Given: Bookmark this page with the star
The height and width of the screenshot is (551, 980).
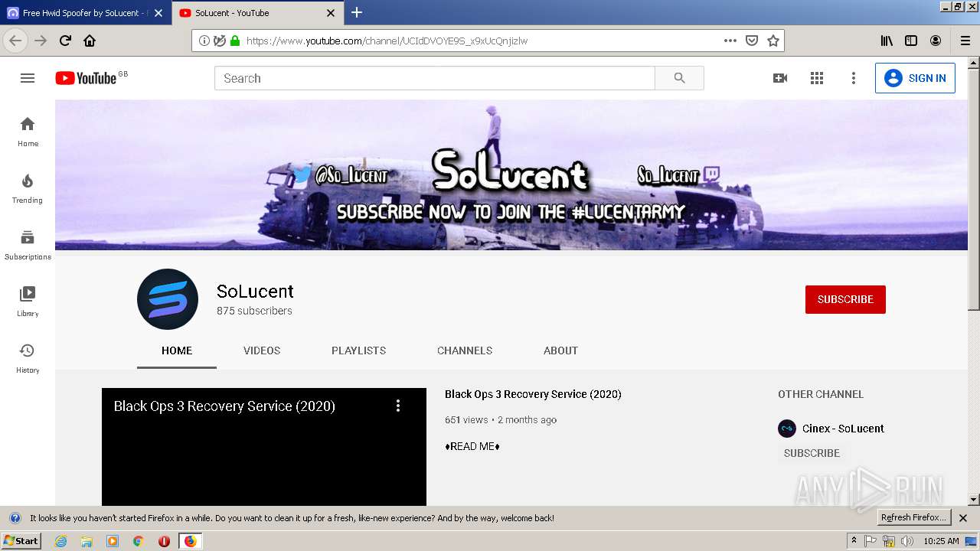Looking at the screenshot, I should 773,41.
